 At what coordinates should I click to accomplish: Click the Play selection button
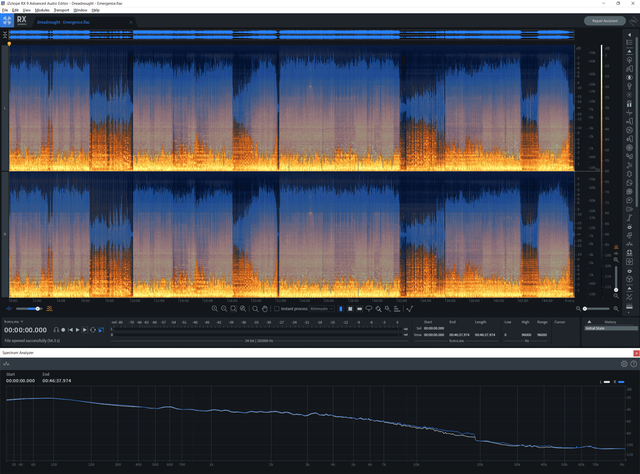(x=85, y=330)
